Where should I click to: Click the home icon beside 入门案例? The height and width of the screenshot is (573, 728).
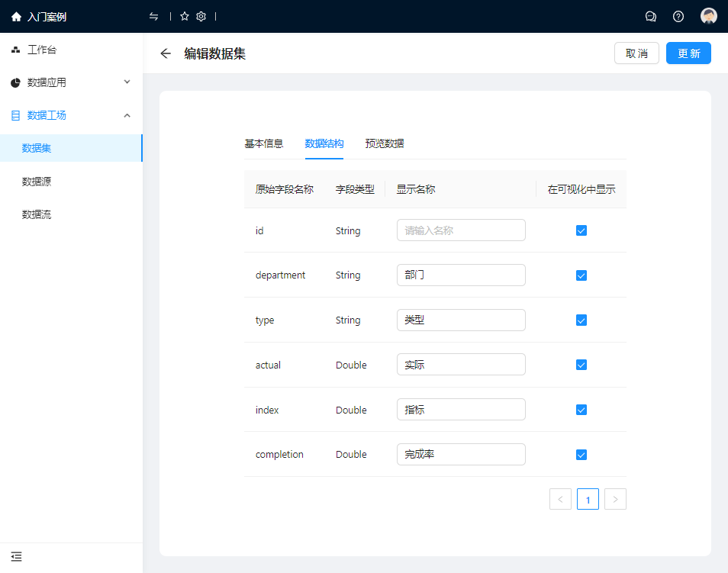(16, 17)
